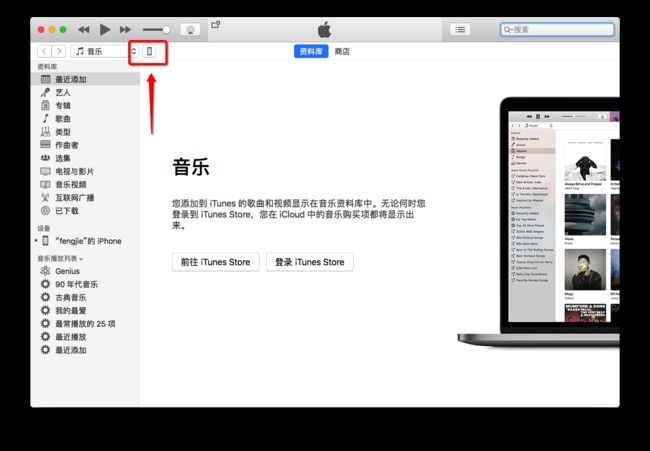
Task: Click the 登录 iTunes Store button
Action: (x=310, y=262)
